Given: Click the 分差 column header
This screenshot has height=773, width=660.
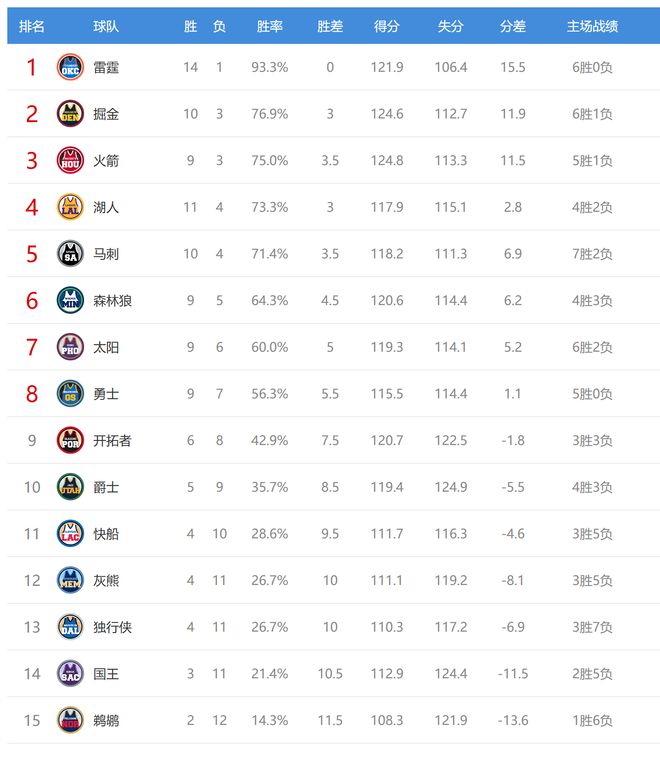Looking at the screenshot, I should tap(513, 26).
